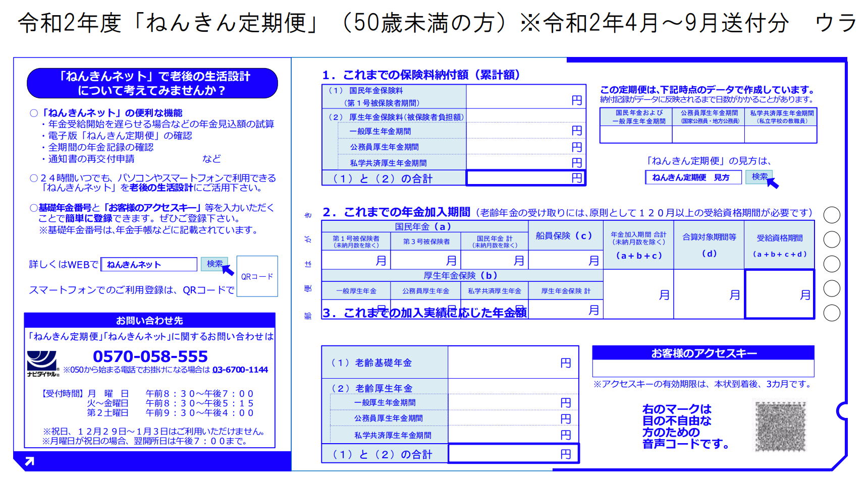Click 年金加入期間 合計 (a+b+c) header
The width and height of the screenshot is (868, 485).
[x=638, y=245]
